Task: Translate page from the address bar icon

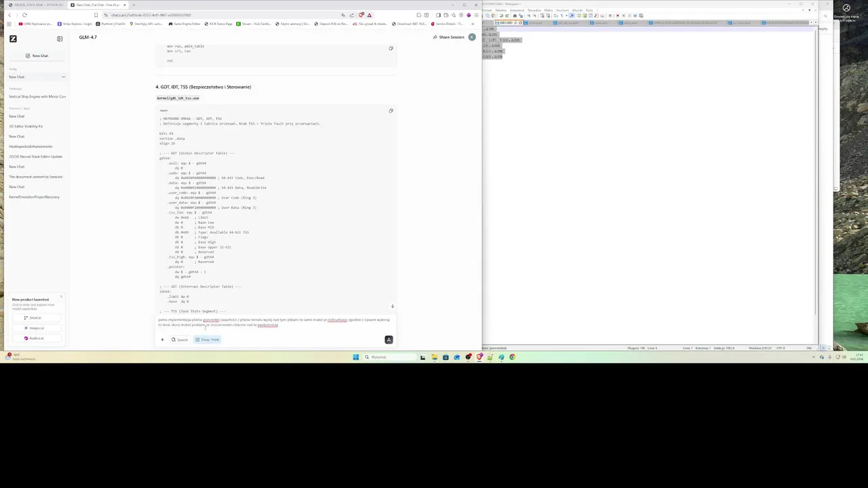Action: [x=343, y=15]
